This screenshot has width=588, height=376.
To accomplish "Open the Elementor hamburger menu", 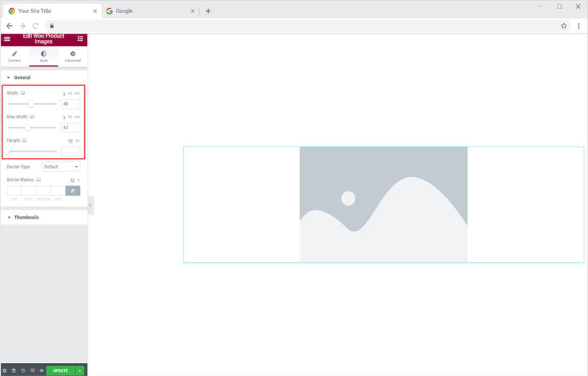I will (x=7, y=39).
